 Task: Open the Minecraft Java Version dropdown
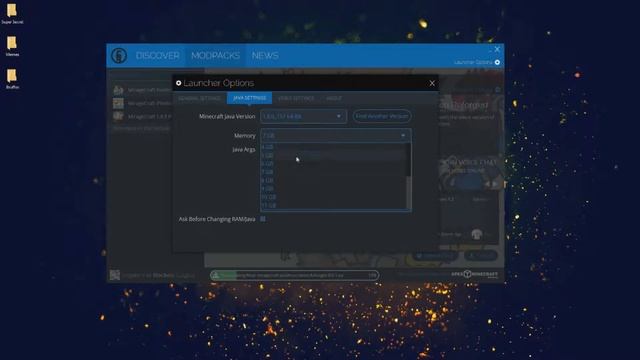coord(303,116)
